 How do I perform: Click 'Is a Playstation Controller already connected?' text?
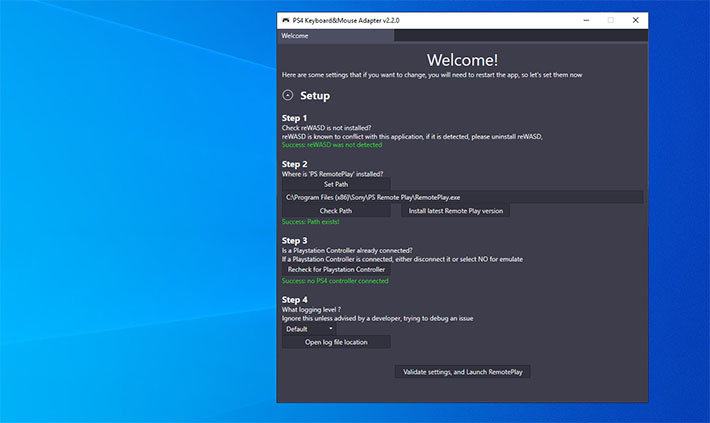(x=347, y=250)
